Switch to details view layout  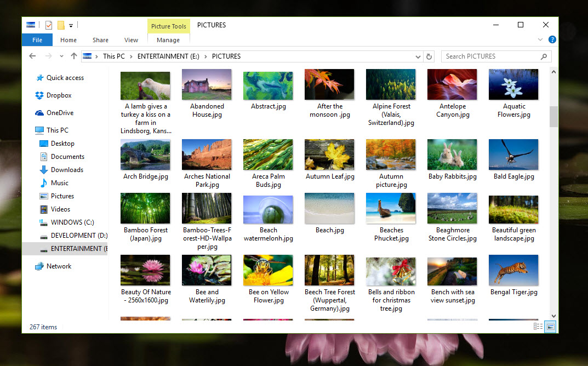click(539, 327)
